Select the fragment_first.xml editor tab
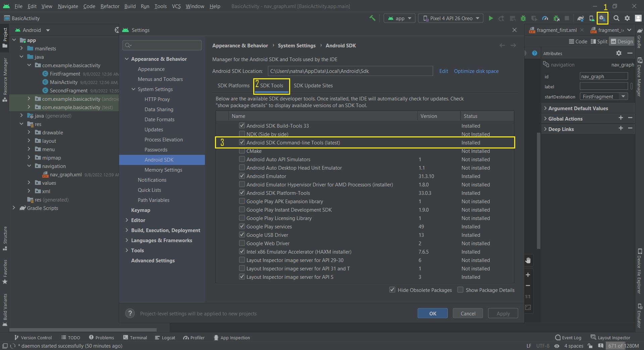The image size is (644, 350). pyautogui.click(x=557, y=30)
